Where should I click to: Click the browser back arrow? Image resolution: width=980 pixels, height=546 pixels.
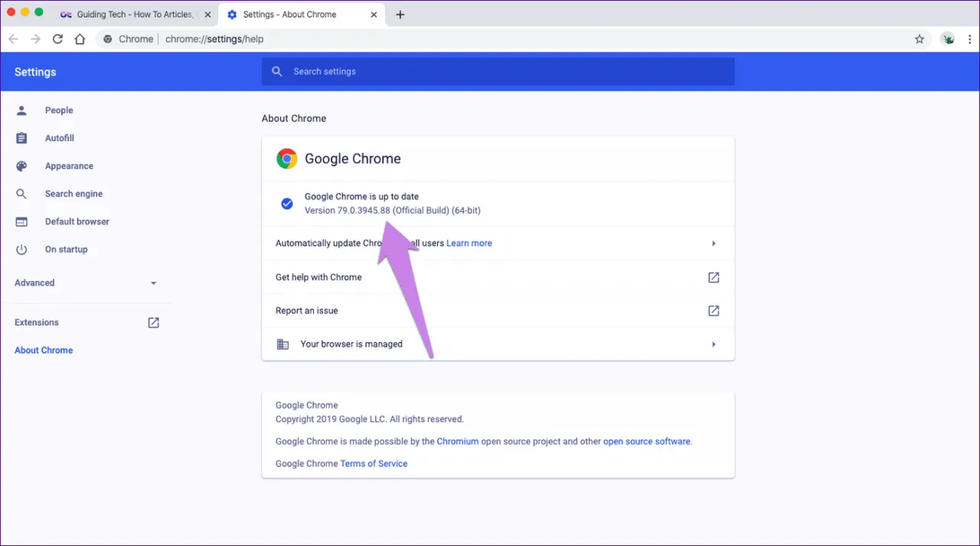coord(13,39)
